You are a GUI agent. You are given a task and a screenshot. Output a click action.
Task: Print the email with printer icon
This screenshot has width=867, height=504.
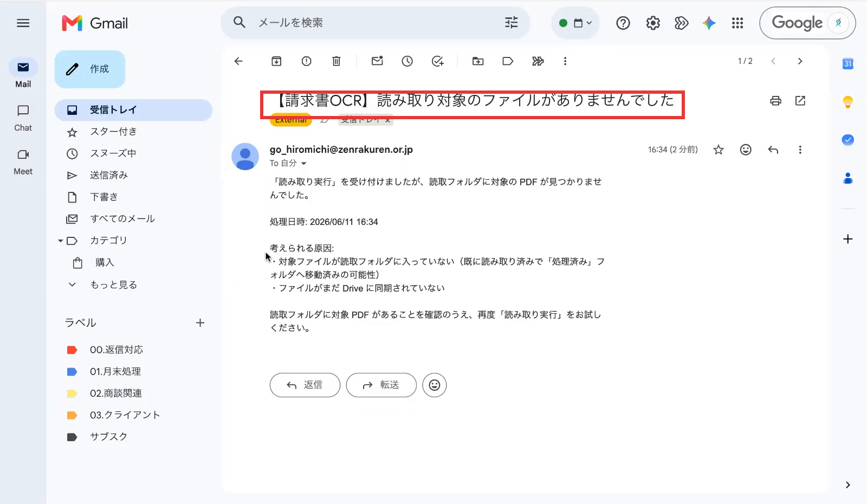[775, 100]
